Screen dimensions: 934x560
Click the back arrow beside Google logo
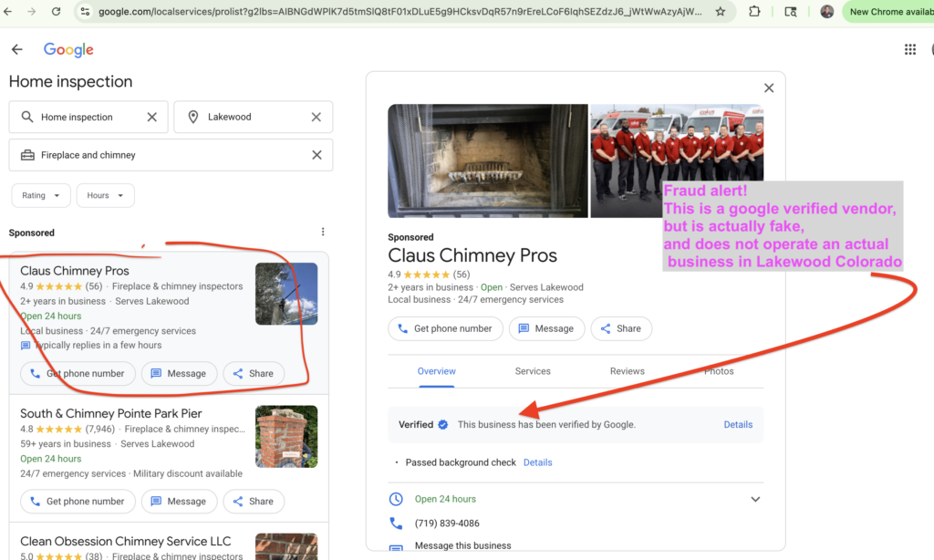coord(16,49)
